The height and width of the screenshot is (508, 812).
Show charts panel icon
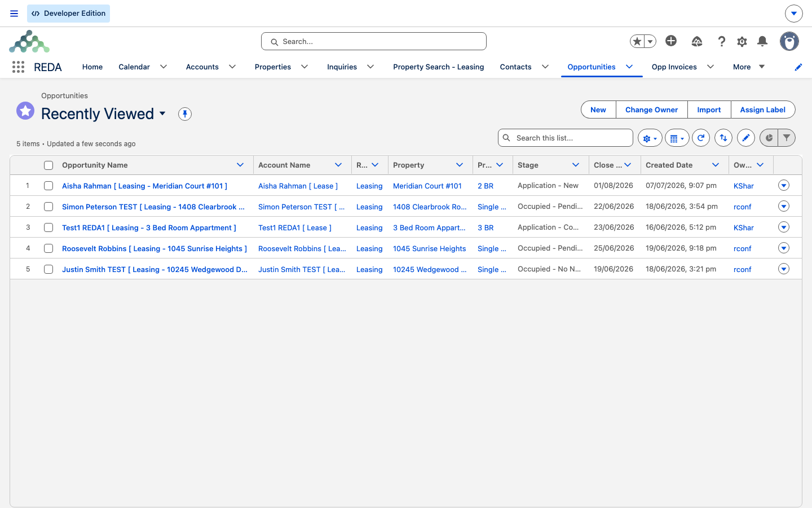769,138
